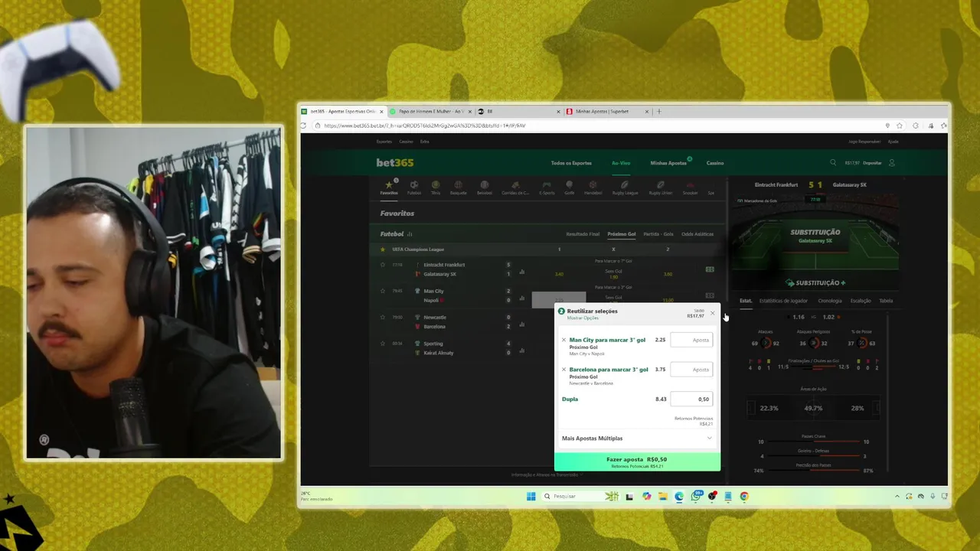Open the Ajuda link
Image resolution: width=980 pixels, height=551 pixels.
893,142
